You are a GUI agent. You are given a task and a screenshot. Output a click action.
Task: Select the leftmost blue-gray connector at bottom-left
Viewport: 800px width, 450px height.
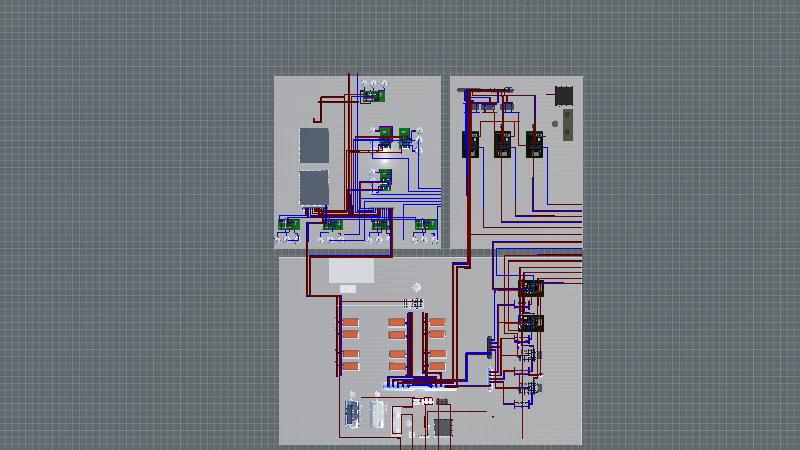point(353,413)
